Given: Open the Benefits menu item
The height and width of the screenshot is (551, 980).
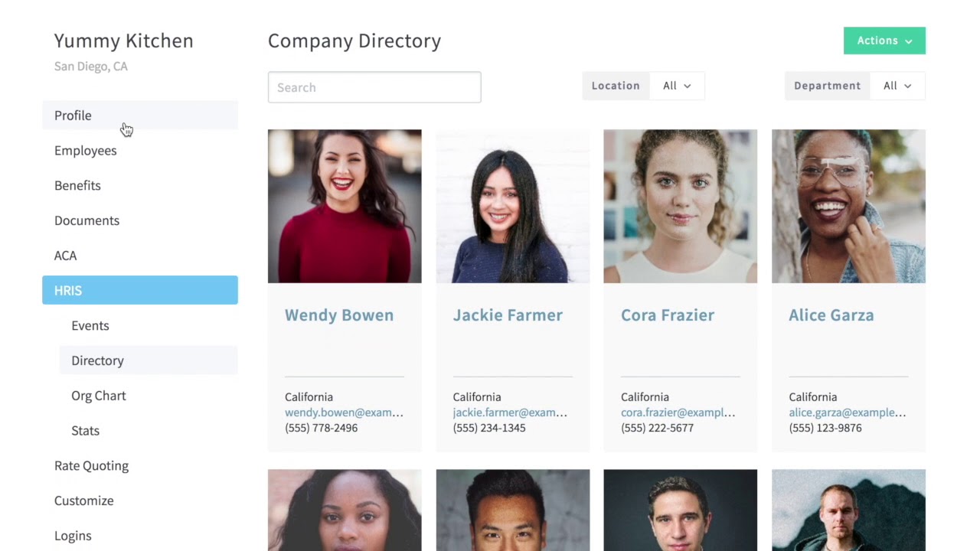Looking at the screenshot, I should (77, 186).
